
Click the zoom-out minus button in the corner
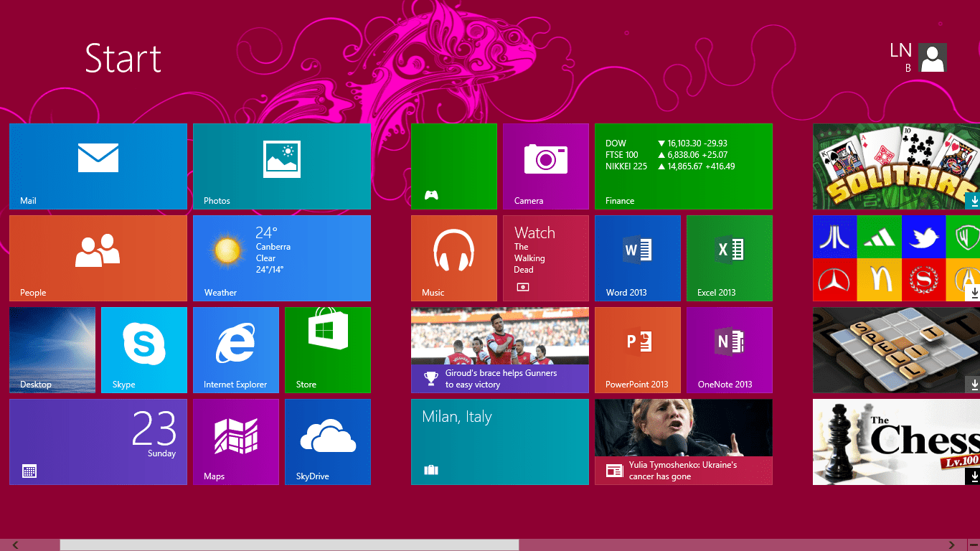coord(972,545)
